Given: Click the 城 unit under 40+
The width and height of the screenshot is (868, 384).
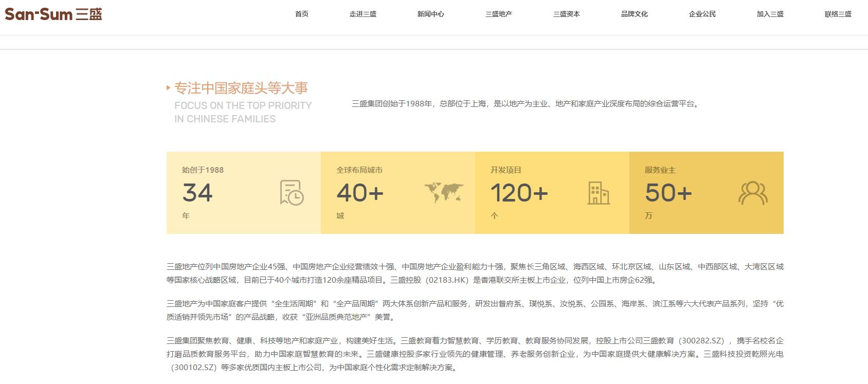Looking at the screenshot, I should point(340,216).
